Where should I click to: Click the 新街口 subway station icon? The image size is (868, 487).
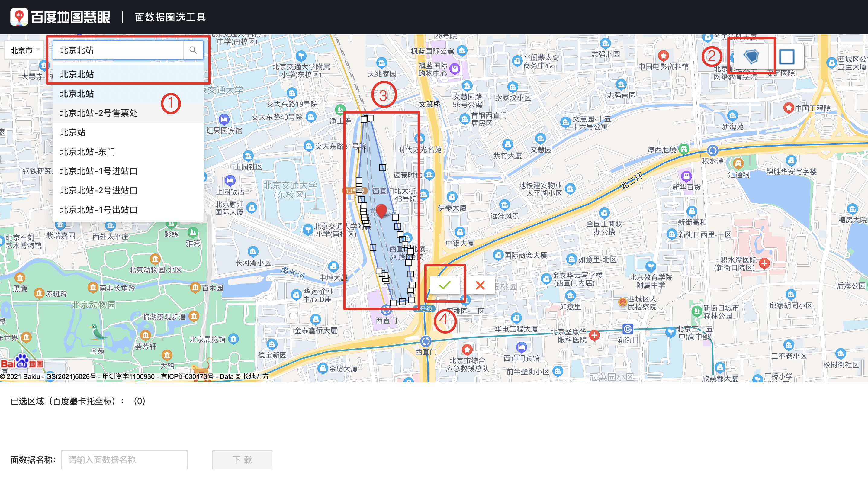pyautogui.click(x=627, y=329)
